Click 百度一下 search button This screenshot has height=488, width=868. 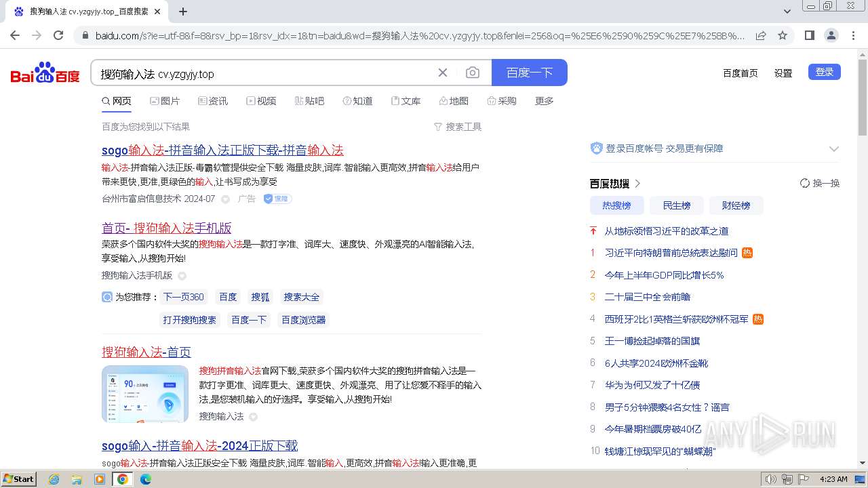(530, 73)
